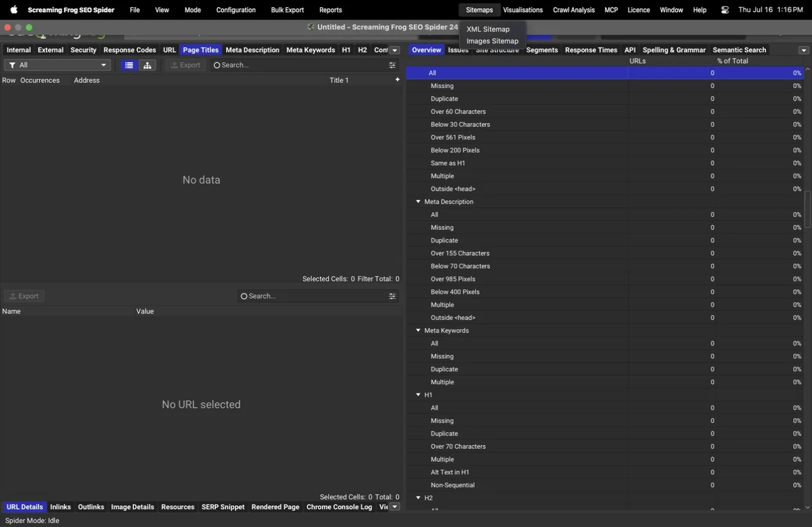812x527 pixels.
Task: Show more right-panel tabs dropdown arrow
Action: point(804,50)
